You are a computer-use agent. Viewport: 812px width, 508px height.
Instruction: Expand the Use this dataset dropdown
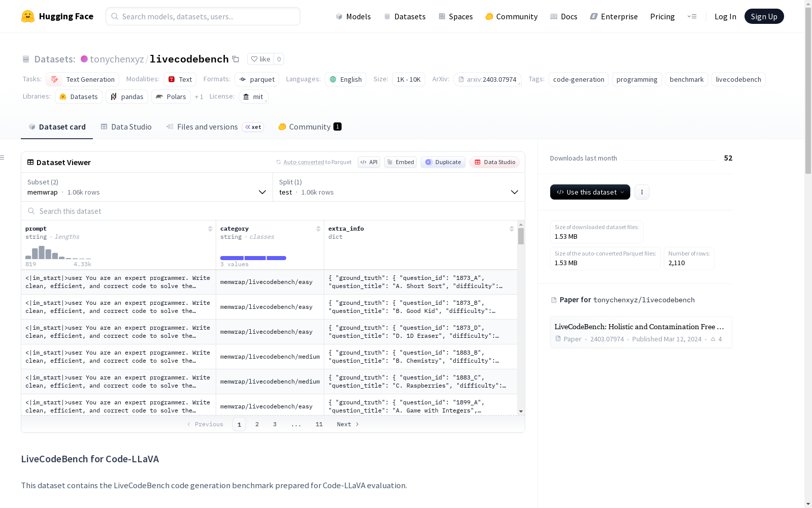[x=590, y=192]
